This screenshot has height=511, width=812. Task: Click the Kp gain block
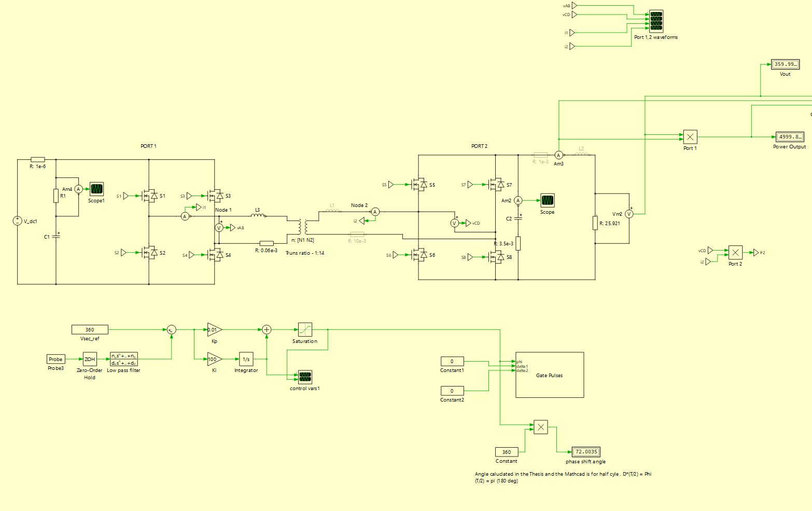click(215, 329)
